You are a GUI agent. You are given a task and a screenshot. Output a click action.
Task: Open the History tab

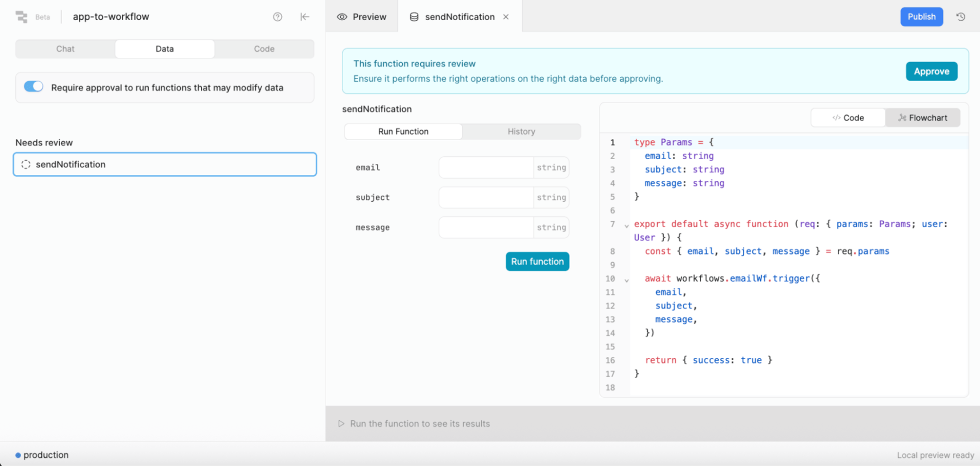(x=522, y=131)
